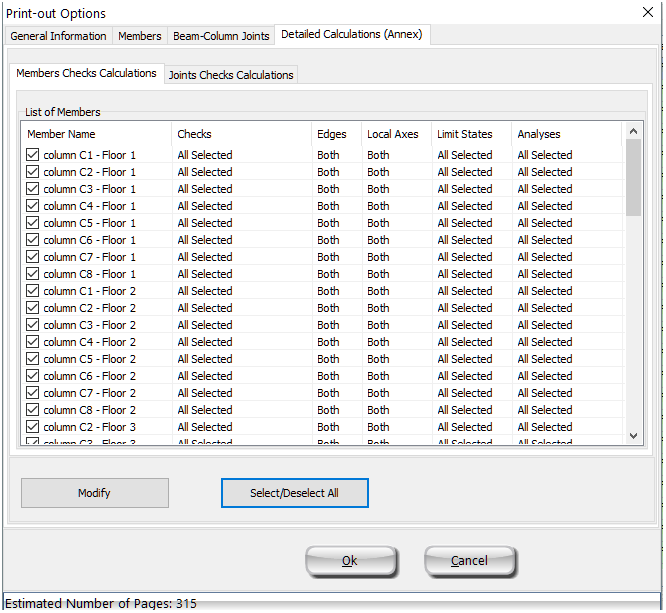Toggle checkbox for column C4 - Floor 1

click(33, 206)
